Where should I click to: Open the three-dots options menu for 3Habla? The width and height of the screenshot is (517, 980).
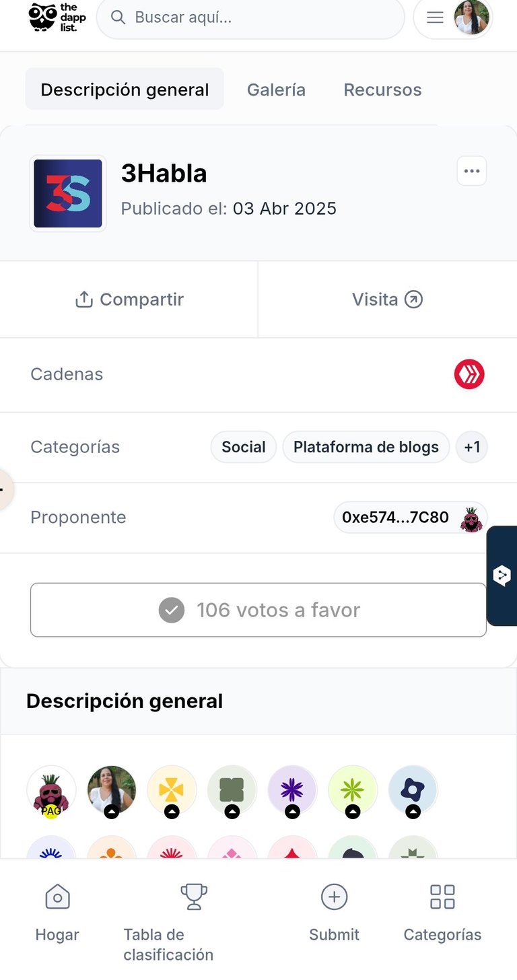point(472,171)
